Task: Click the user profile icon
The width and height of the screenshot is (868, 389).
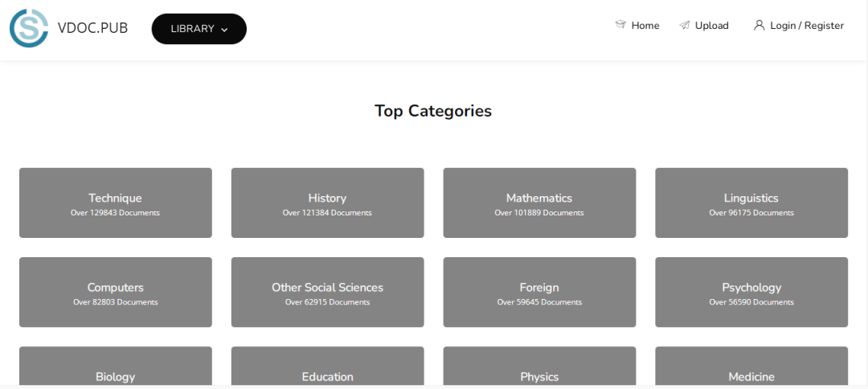Action: click(759, 25)
